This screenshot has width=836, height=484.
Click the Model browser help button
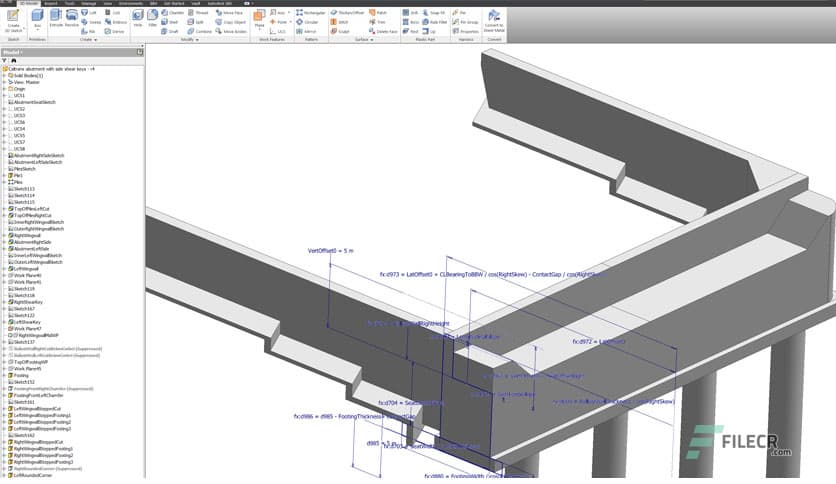tap(140, 52)
